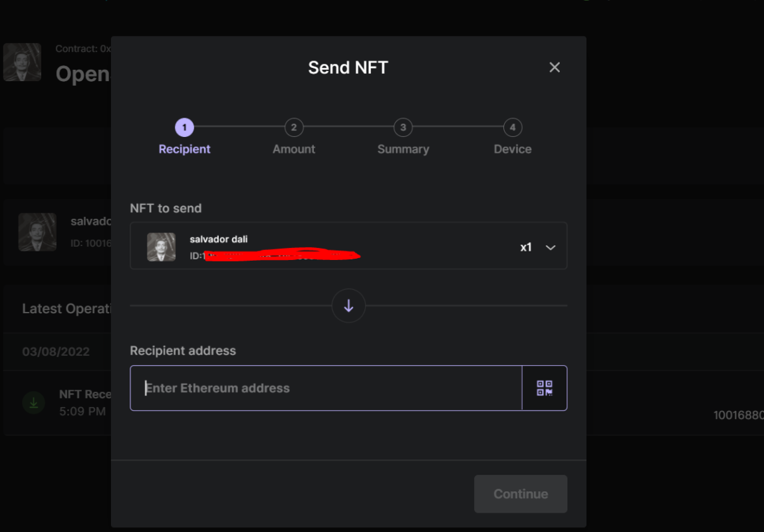Click the salvador dali name in selector
The width and height of the screenshot is (764, 532).
coord(218,239)
